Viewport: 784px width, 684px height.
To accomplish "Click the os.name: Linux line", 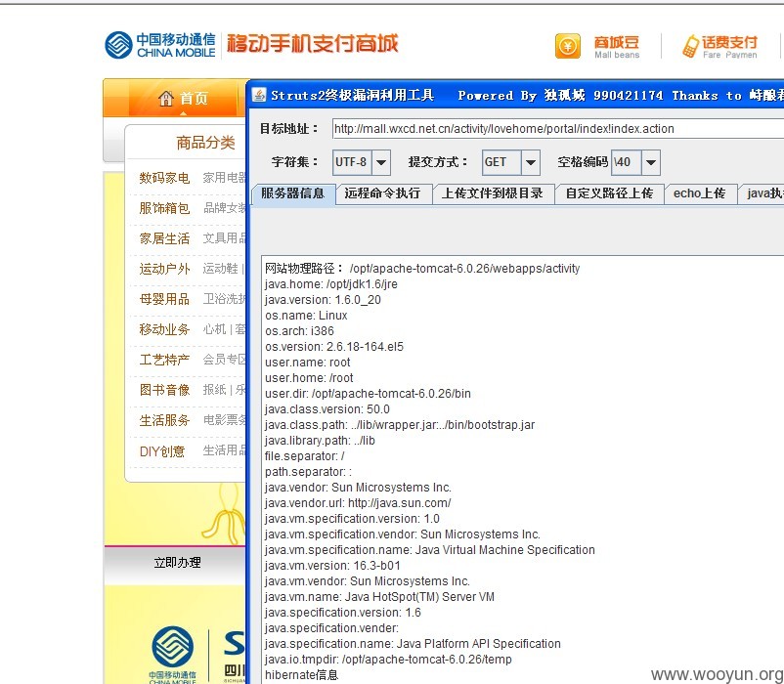I will tap(306, 316).
